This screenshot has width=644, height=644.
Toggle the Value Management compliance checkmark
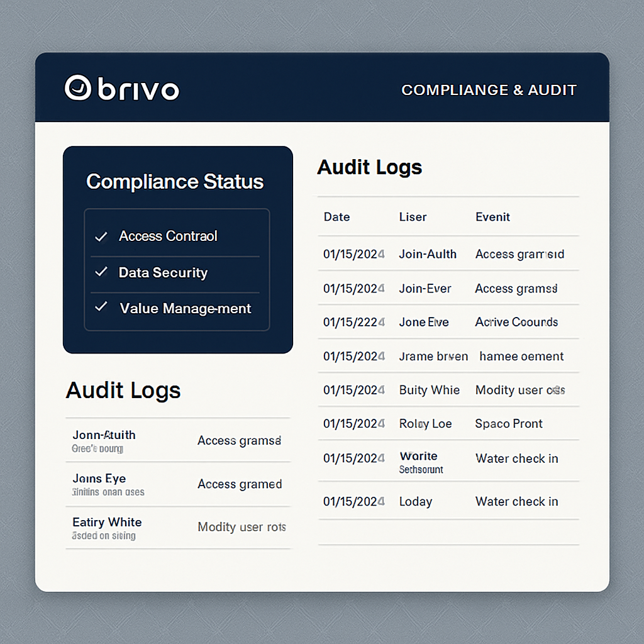coord(101,308)
